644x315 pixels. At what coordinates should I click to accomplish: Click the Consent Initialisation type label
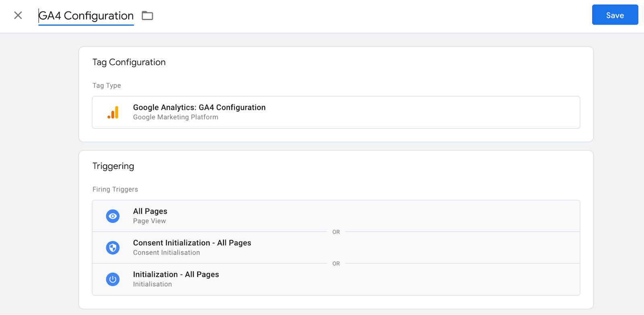[167, 253]
